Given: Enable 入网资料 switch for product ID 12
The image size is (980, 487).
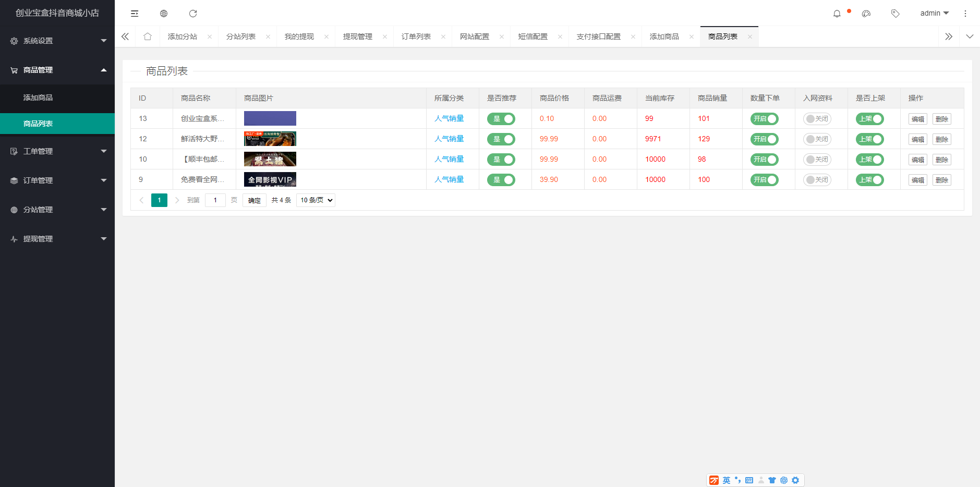Looking at the screenshot, I should (x=817, y=139).
